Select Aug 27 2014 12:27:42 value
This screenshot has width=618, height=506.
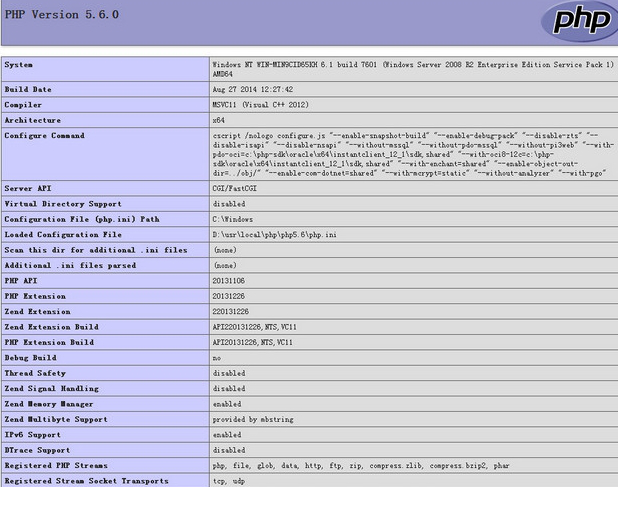point(253,89)
